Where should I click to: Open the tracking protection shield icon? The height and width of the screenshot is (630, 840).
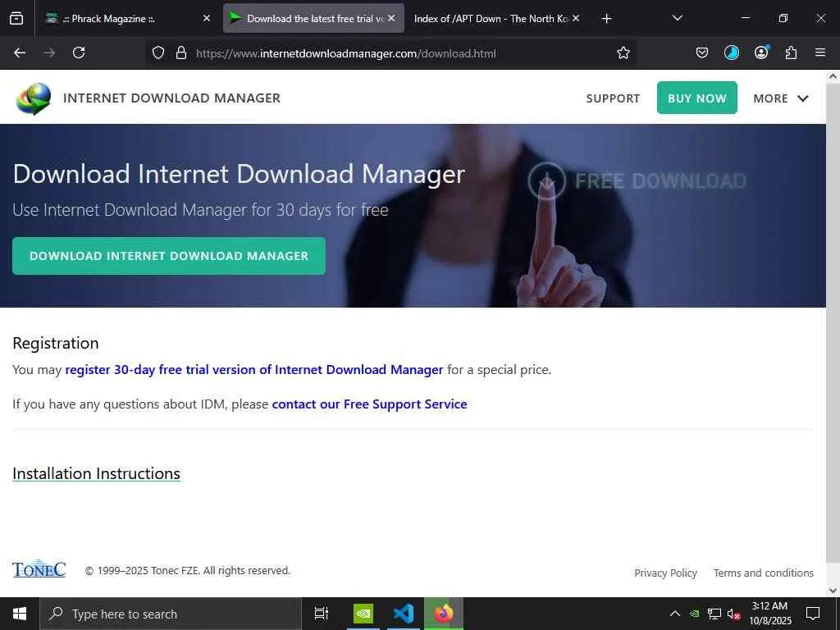click(158, 52)
